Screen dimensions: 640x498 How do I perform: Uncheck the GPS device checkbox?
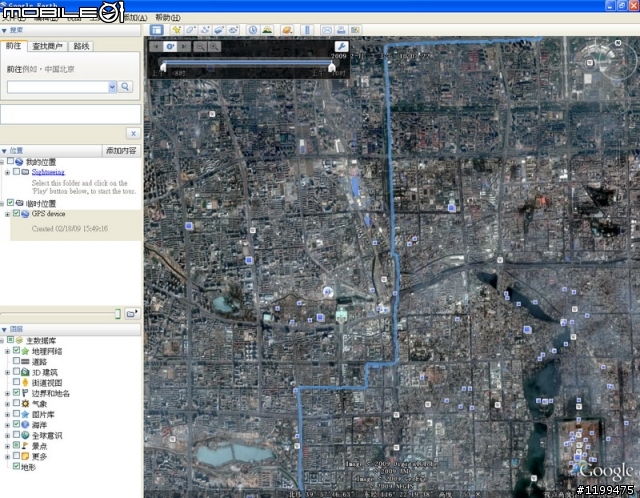coord(16,213)
